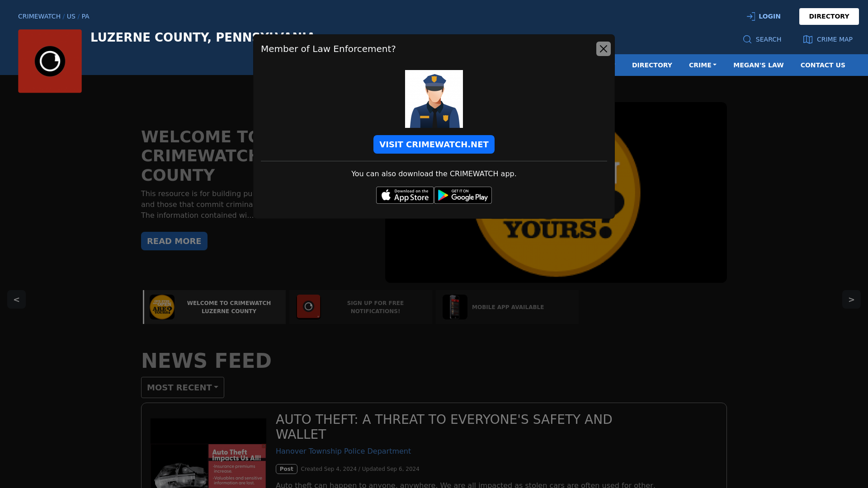Click the red eye logo slide thumbnail
This screenshot has width=868, height=488.
click(x=308, y=307)
